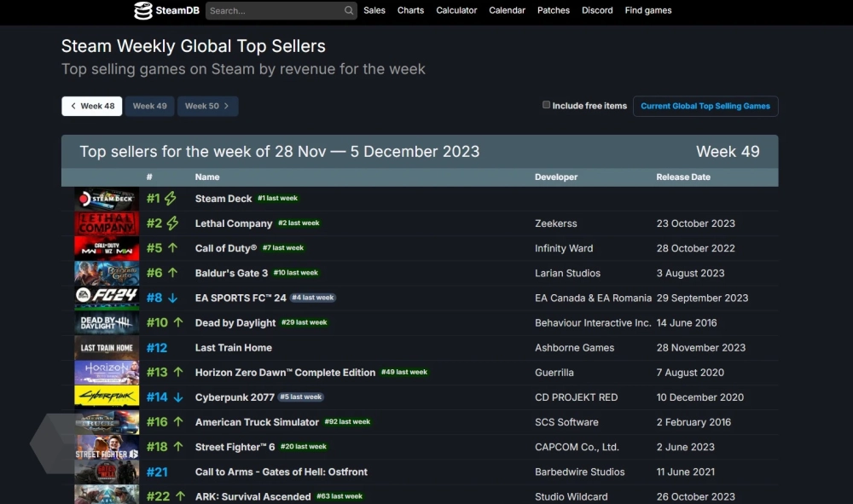
Task: Enable the Include free items checkbox
Action: pyautogui.click(x=547, y=105)
